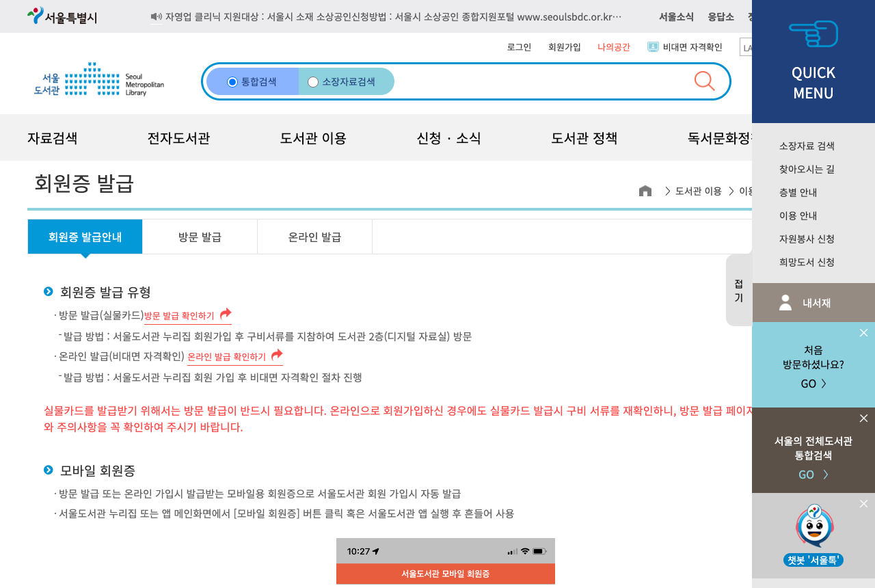Click the 비대면 자격확인 monitor icon
The image size is (875, 588).
pyautogui.click(x=653, y=47)
